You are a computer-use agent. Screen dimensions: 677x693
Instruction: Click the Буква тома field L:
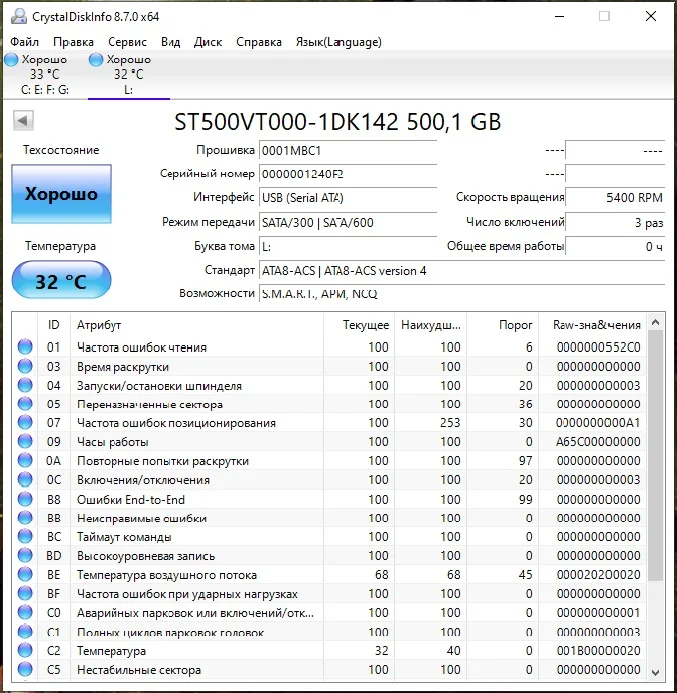(348, 246)
